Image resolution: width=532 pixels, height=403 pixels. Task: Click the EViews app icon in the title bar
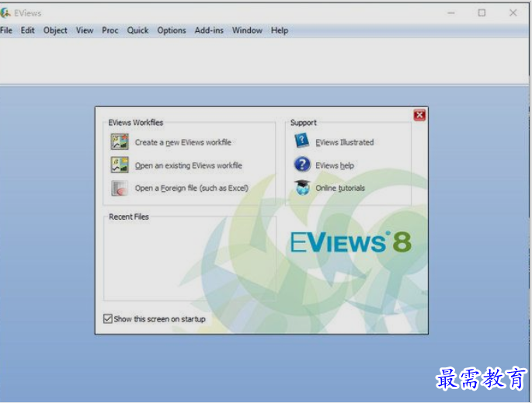pyautogui.click(x=5, y=13)
